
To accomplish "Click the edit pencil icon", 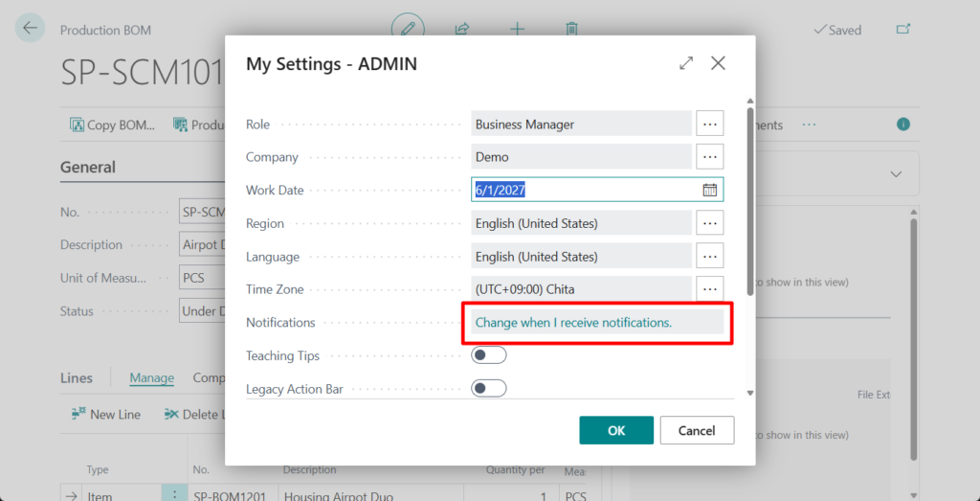I will click(x=408, y=29).
